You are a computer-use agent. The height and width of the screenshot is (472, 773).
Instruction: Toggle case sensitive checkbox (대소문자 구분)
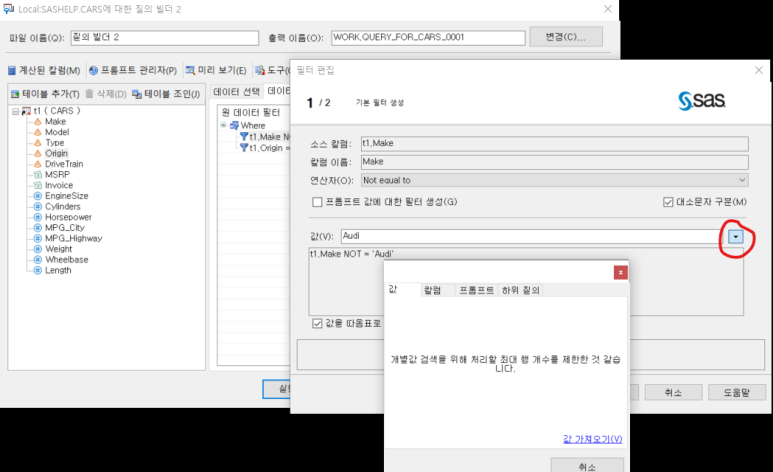click(x=668, y=202)
